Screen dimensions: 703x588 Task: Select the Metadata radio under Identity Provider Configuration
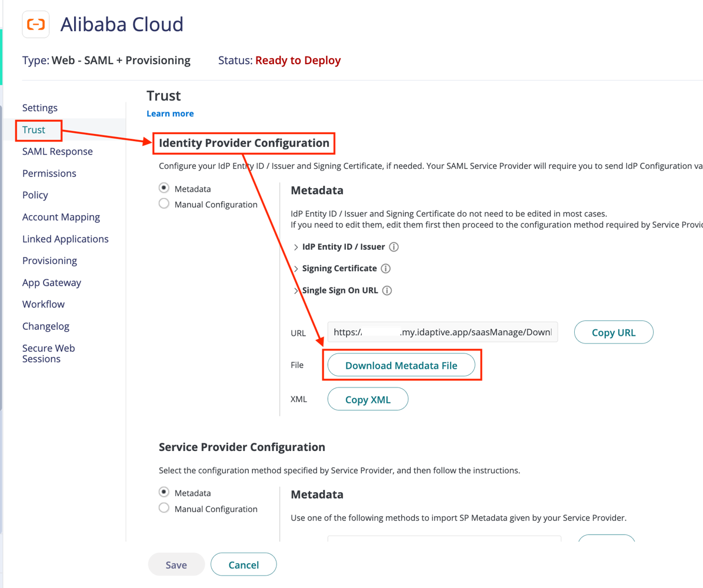click(164, 188)
